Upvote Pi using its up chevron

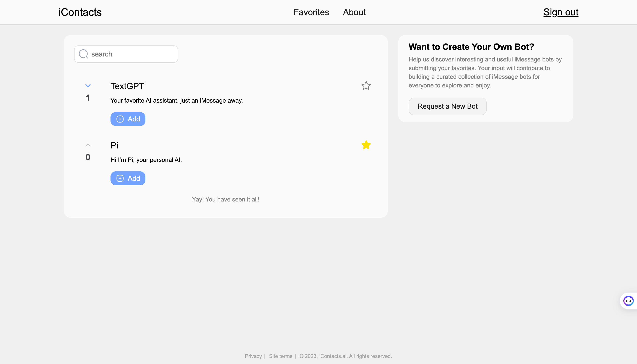[88, 145]
